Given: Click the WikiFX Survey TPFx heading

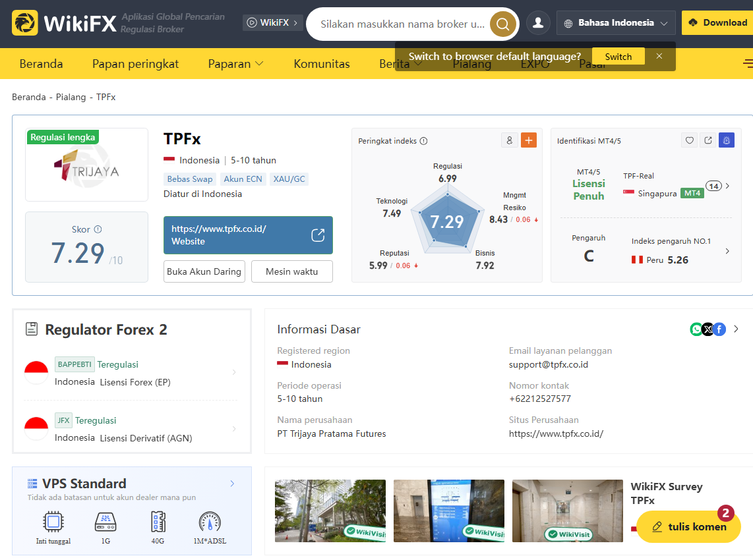Looking at the screenshot, I should pyautogui.click(x=667, y=493).
